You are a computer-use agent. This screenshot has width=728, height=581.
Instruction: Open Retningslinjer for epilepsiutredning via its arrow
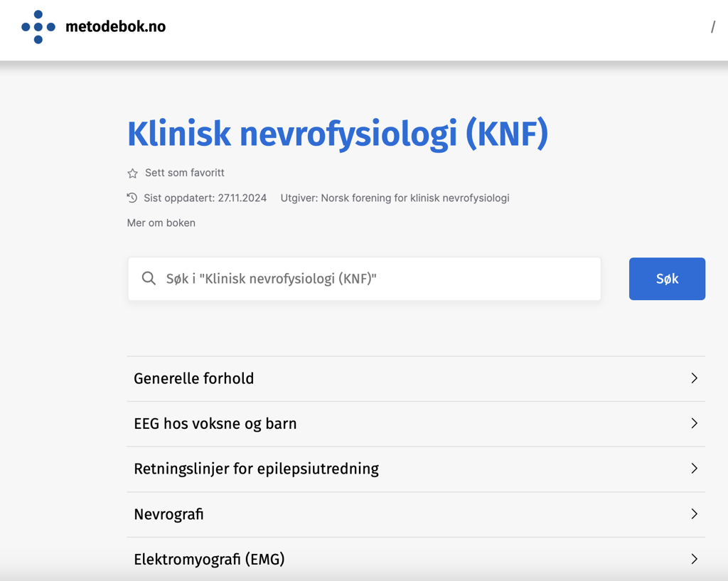694,469
